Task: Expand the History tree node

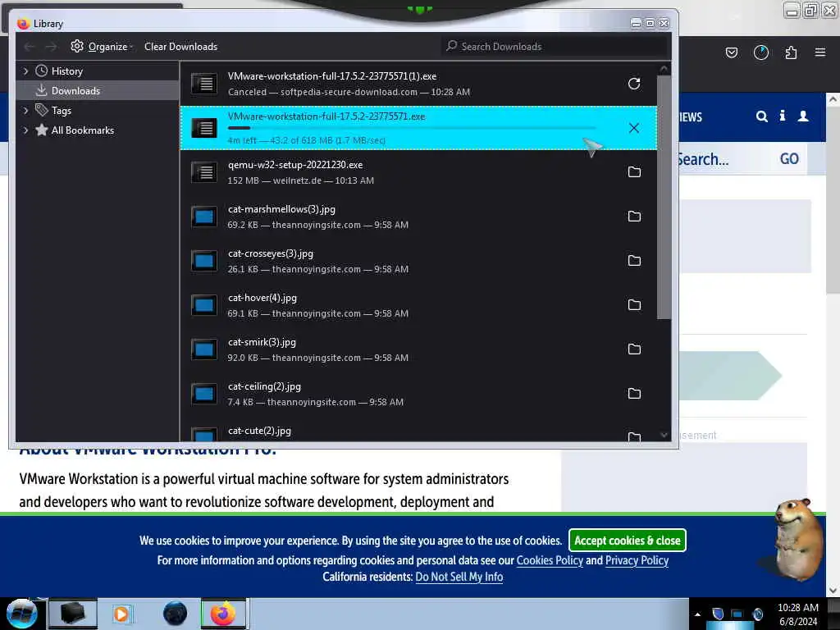Action: pos(25,71)
